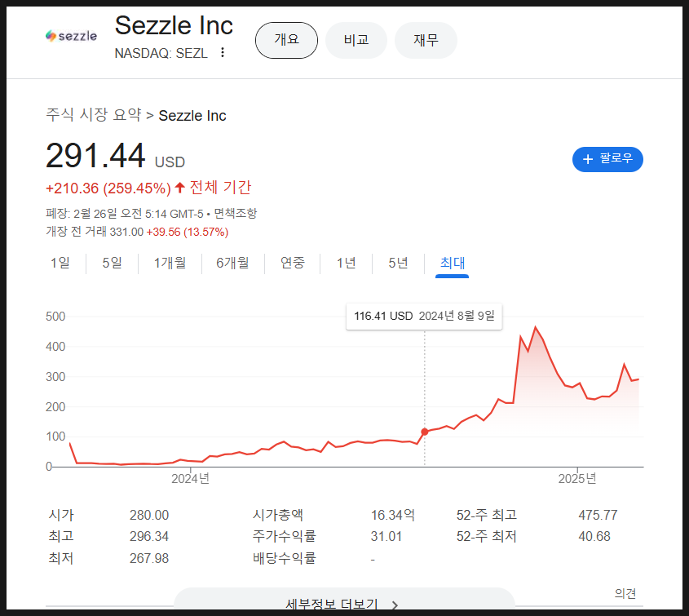Click the 52-주 최저 value 40.68

click(594, 536)
